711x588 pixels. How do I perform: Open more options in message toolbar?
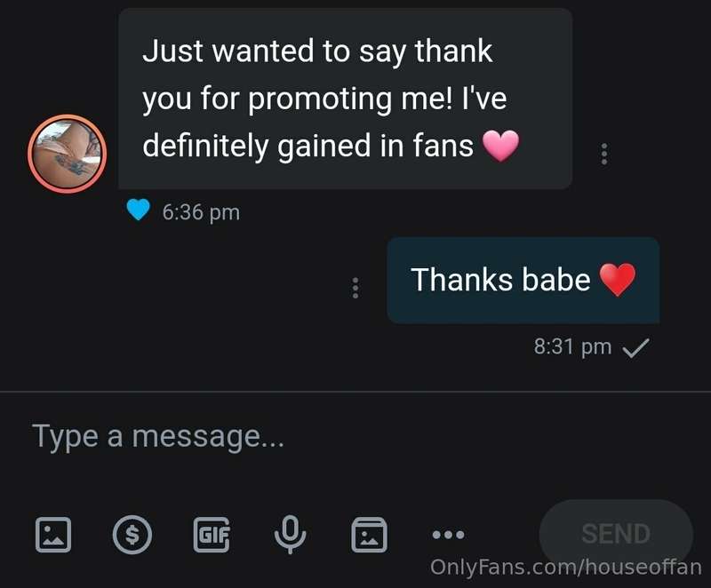[x=448, y=535]
